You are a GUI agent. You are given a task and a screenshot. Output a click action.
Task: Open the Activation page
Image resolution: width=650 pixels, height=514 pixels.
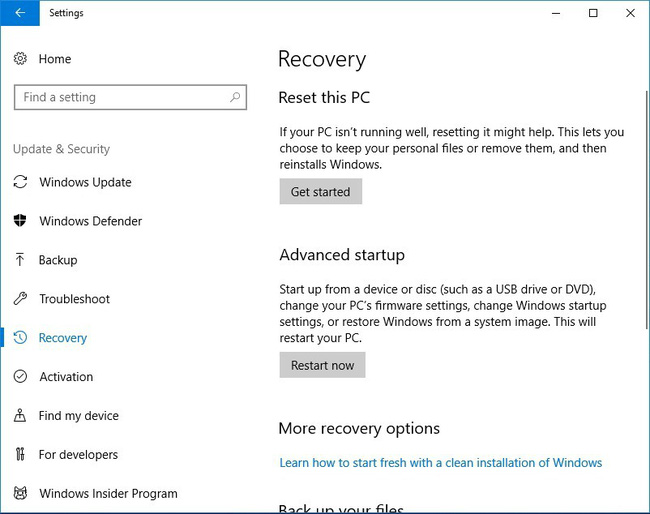(x=66, y=377)
